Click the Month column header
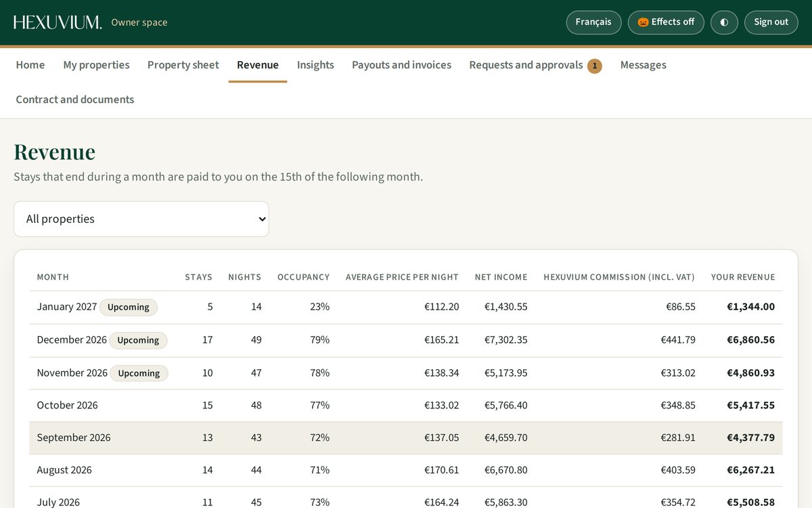The image size is (812, 508). (x=53, y=277)
